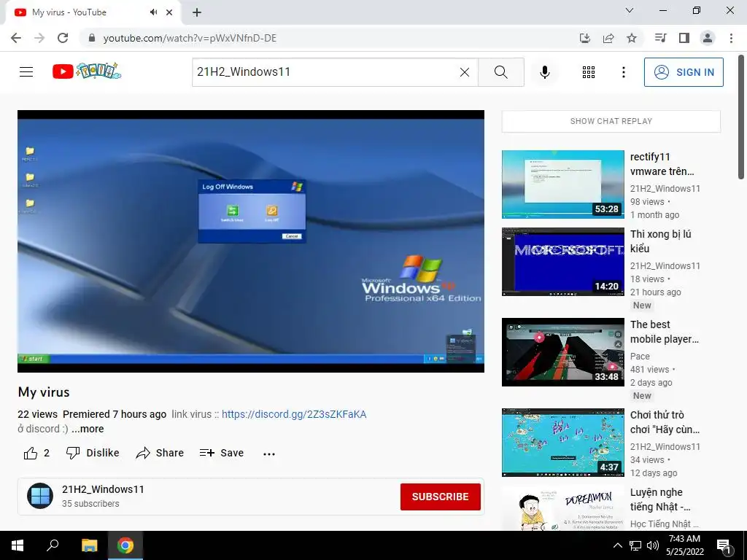Image resolution: width=747 pixels, height=560 pixels.
Task: Open media controls in Chrome toolbar
Action: [x=660, y=38]
